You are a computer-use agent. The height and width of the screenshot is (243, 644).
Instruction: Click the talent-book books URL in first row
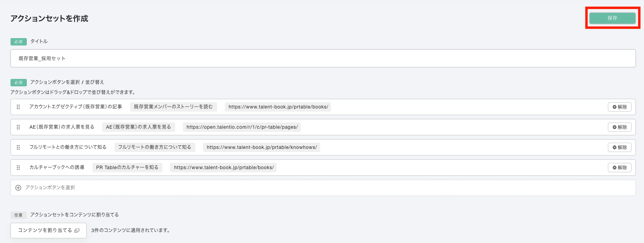(278, 107)
